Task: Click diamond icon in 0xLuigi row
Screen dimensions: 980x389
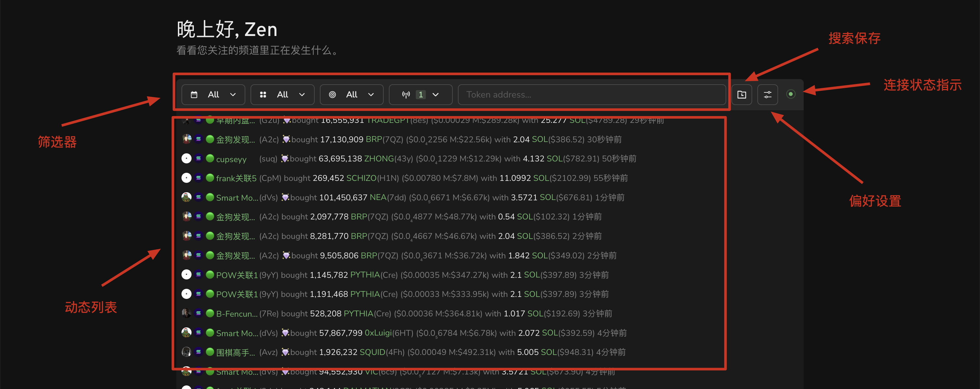Action: coord(285,333)
